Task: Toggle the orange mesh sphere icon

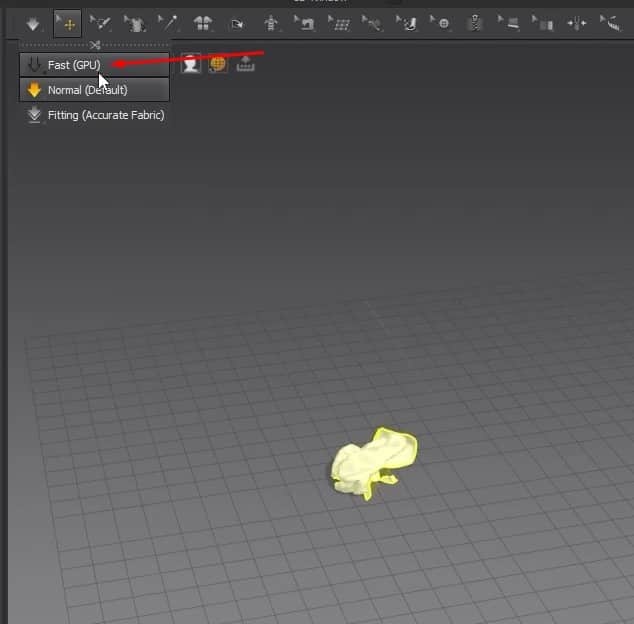Action: pyautogui.click(x=217, y=64)
